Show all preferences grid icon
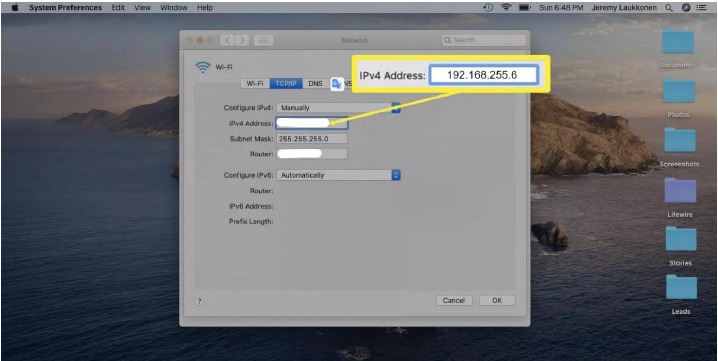The height and width of the screenshot is (361, 718). point(263,40)
